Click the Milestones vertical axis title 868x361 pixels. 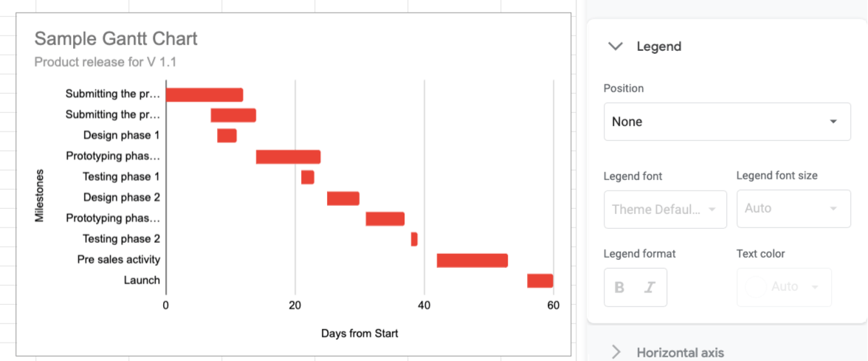(x=40, y=196)
